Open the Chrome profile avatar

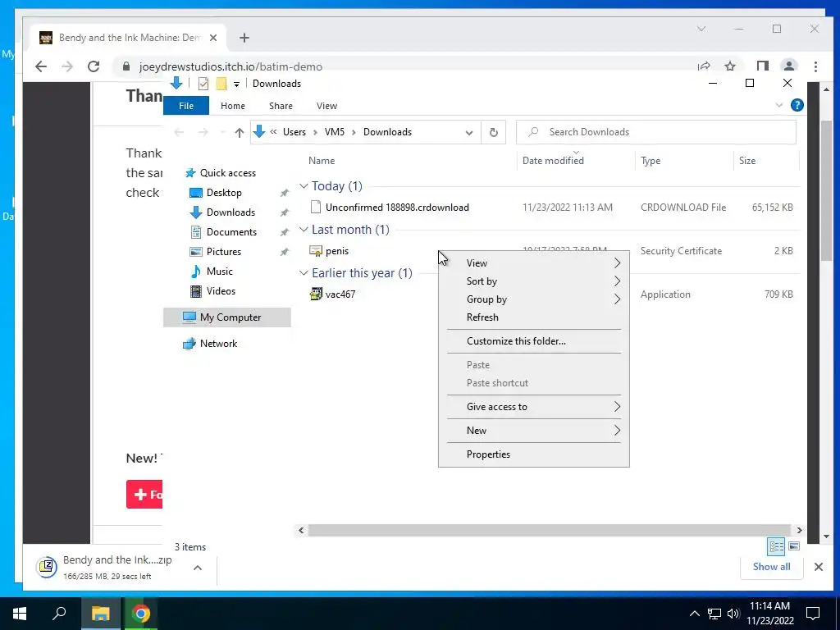click(x=788, y=66)
